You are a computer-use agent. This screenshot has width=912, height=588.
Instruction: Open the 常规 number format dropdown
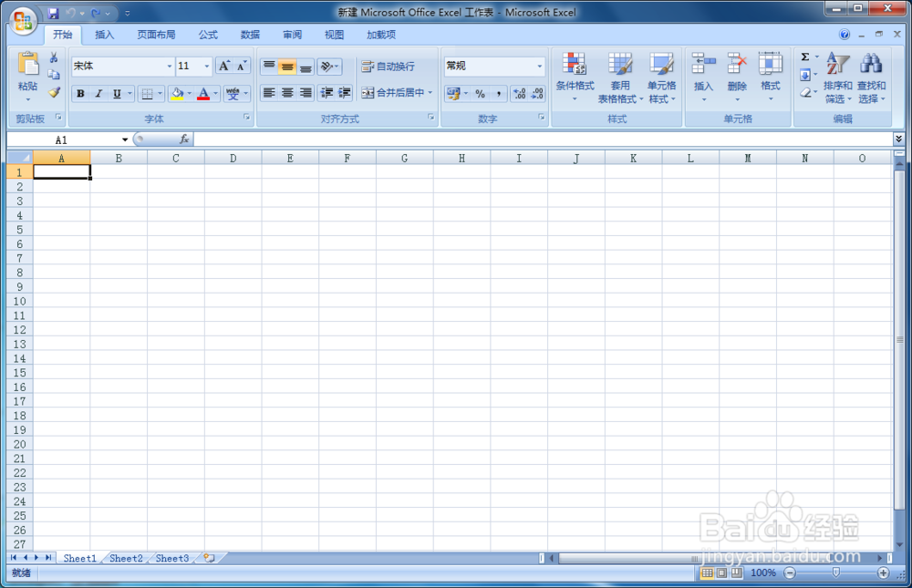pyautogui.click(x=540, y=66)
